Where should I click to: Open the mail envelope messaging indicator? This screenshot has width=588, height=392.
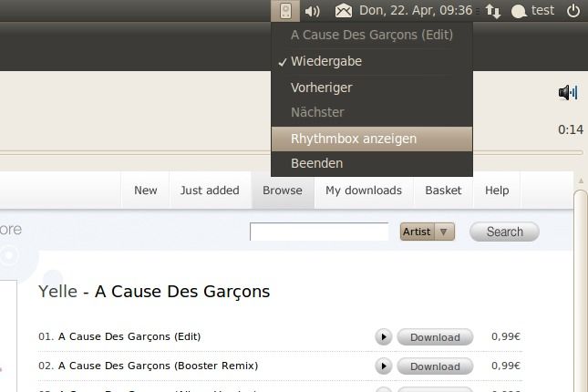344,11
